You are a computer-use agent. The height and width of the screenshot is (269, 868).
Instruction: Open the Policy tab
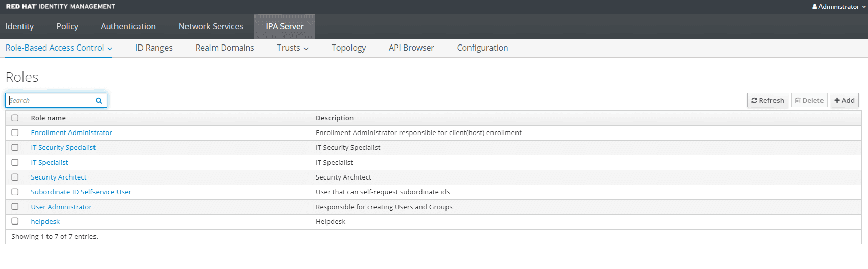(67, 26)
